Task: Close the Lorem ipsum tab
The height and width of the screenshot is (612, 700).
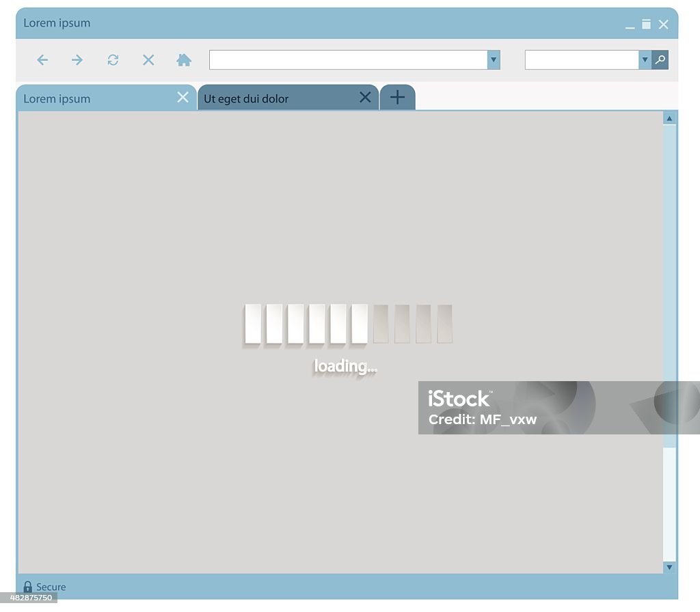Action: click(183, 97)
